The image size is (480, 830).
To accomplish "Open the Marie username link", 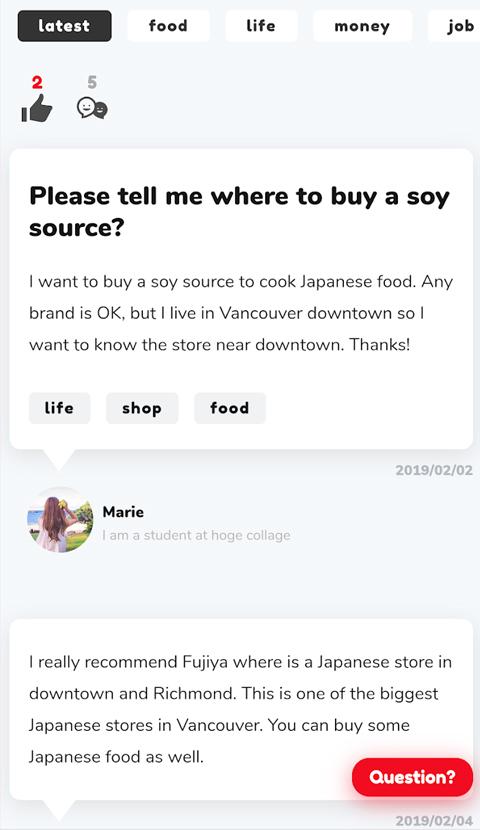I will (x=123, y=512).
